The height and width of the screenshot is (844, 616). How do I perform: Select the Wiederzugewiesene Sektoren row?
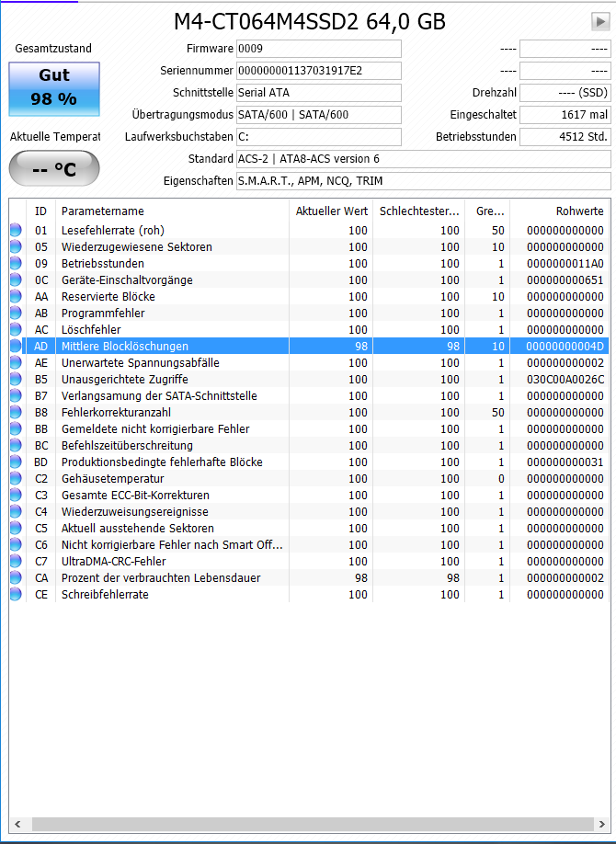tap(309, 247)
